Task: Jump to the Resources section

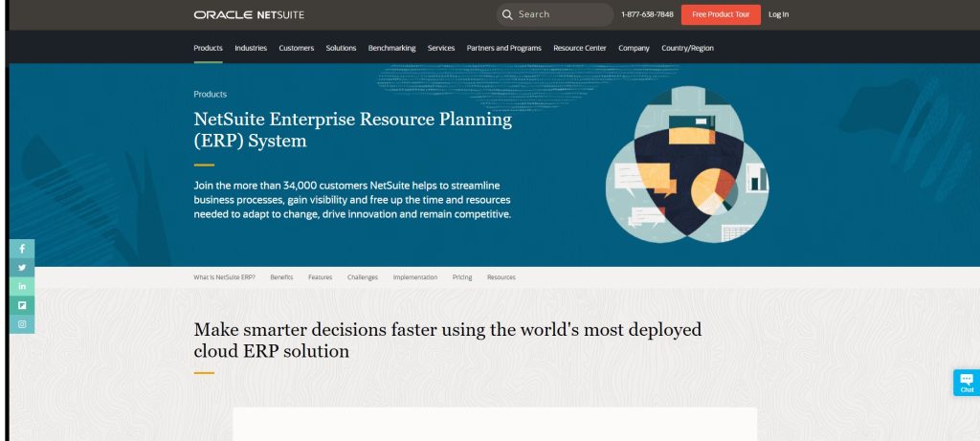Action: pos(501,277)
